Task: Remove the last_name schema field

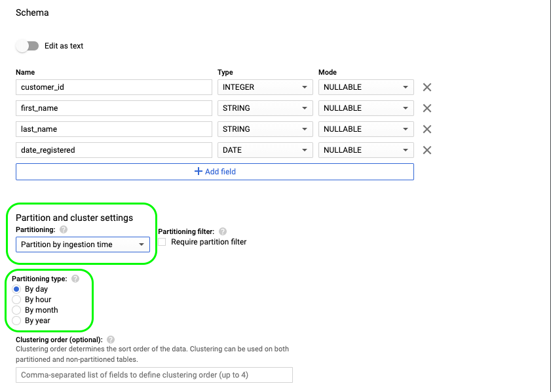Action: tap(427, 128)
